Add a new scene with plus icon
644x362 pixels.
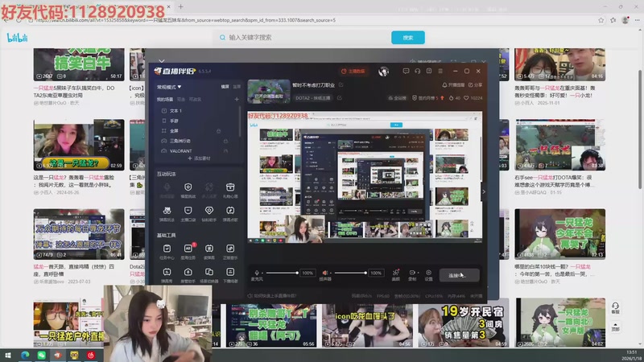click(x=237, y=99)
